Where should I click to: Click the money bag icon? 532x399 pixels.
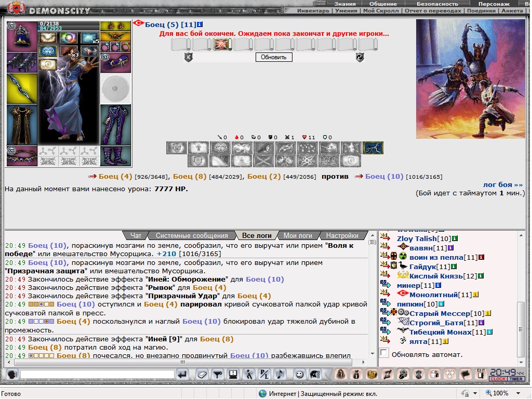[356, 375]
